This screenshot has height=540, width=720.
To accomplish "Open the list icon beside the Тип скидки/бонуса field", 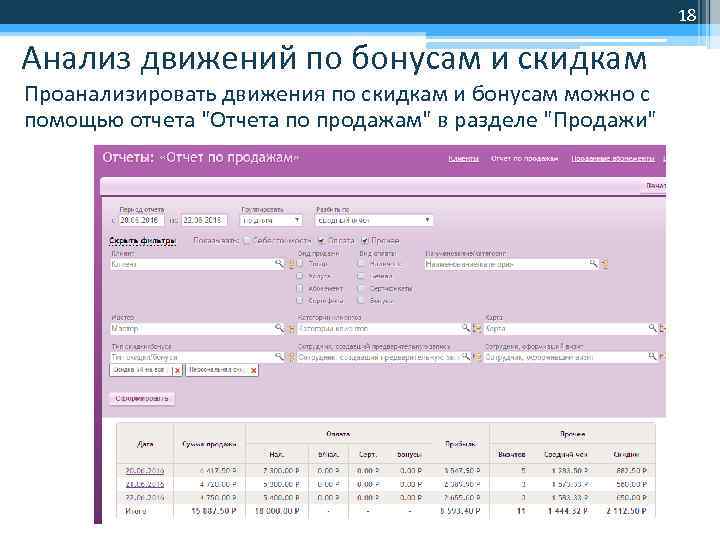I will click(291, 357).
